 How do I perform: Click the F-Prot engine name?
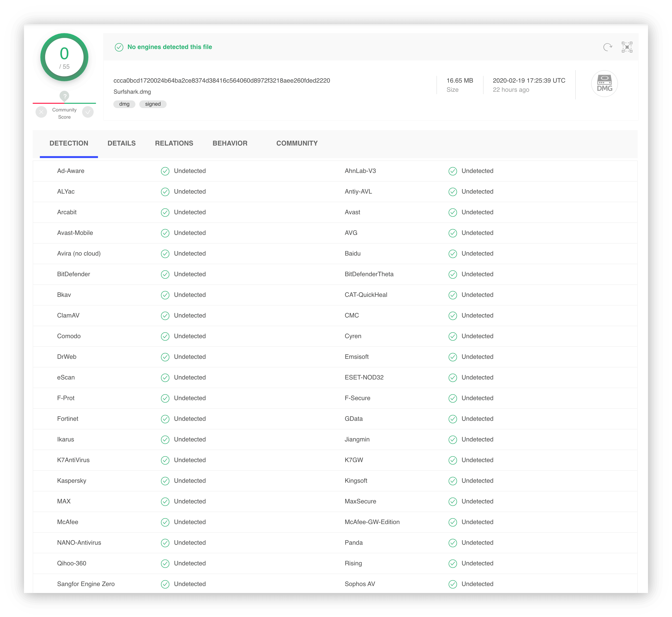[66, 398]
